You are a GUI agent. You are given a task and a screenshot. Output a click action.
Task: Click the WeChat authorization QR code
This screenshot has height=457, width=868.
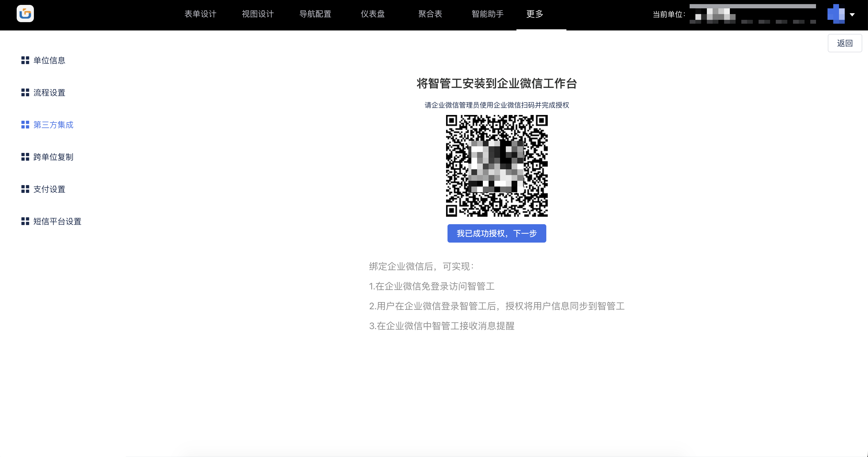pos(497,166)
